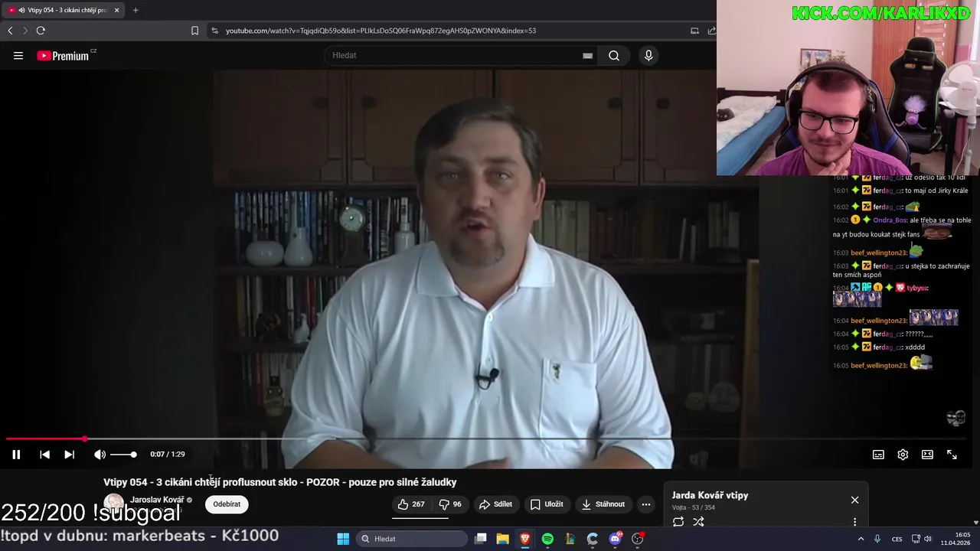
Task: Click share icon in address bar
Action: tap(711, 31)
